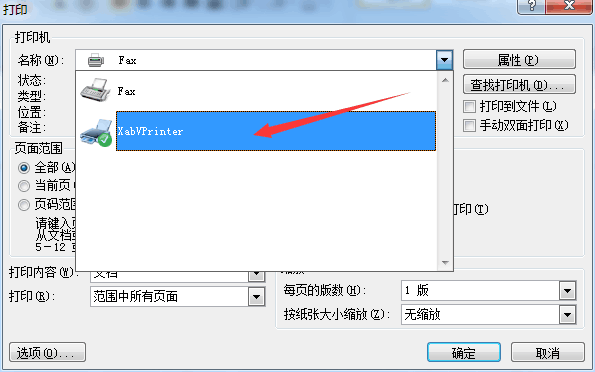
Task: Close the print dialog window
Action: coord(568,6)
